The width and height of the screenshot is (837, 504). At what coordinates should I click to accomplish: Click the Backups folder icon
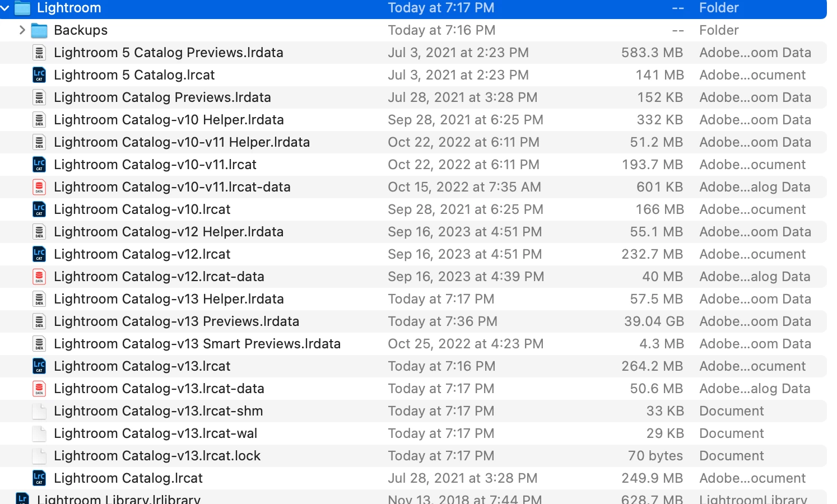(39, 30)
